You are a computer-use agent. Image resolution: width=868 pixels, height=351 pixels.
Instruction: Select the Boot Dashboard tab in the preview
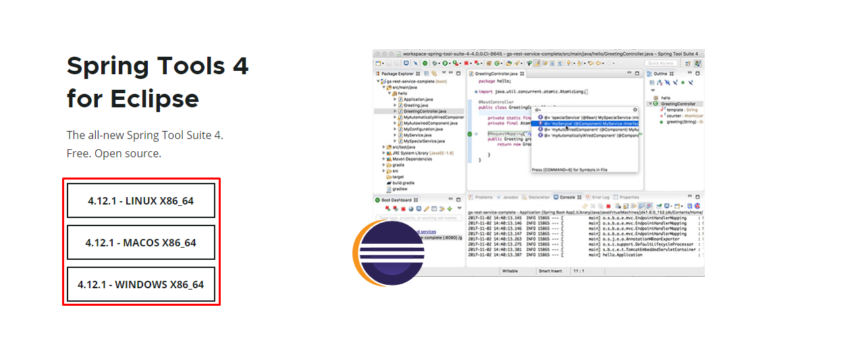(x=397, y=200)
